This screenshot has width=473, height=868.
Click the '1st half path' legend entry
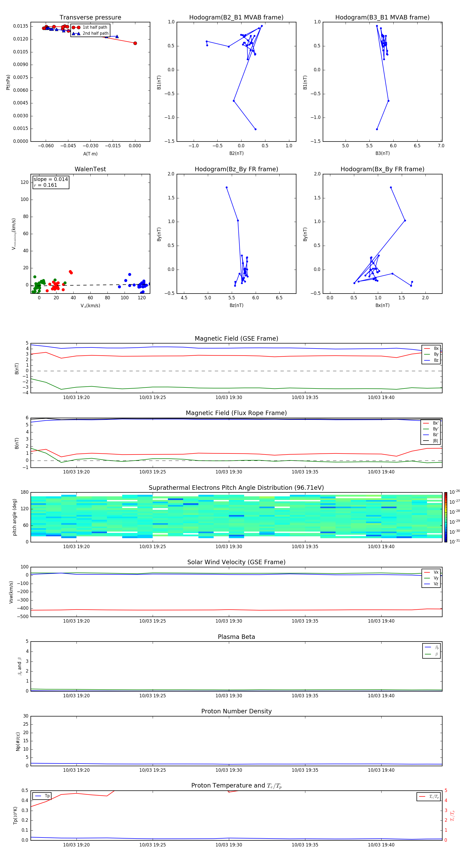point(90,27)
